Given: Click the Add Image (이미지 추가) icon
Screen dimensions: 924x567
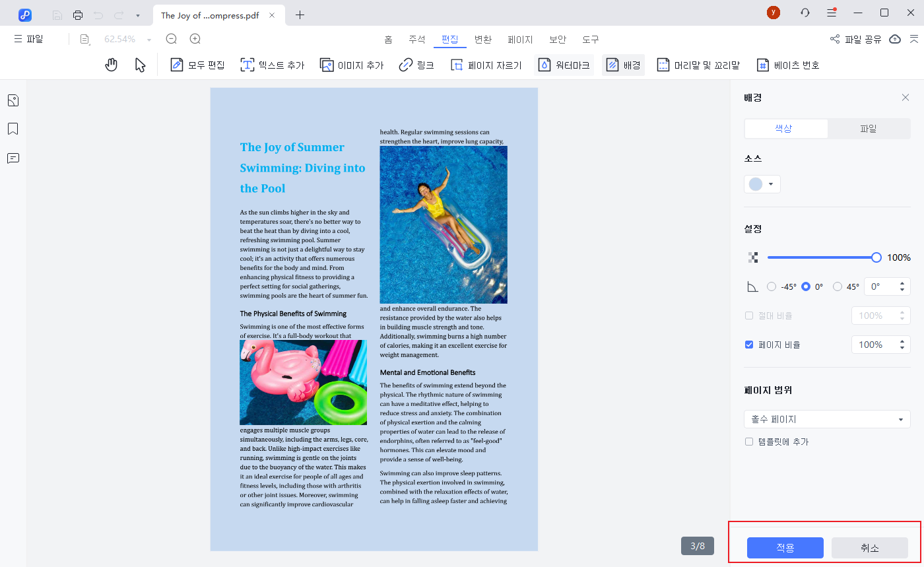Looking at the screenshot, I should tap(327, 65).
